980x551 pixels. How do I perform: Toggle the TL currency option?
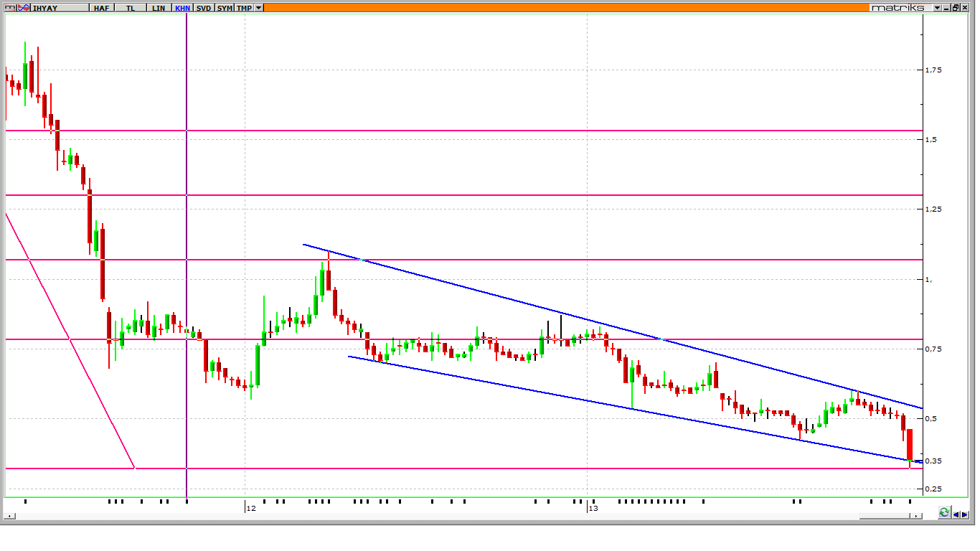130,8
